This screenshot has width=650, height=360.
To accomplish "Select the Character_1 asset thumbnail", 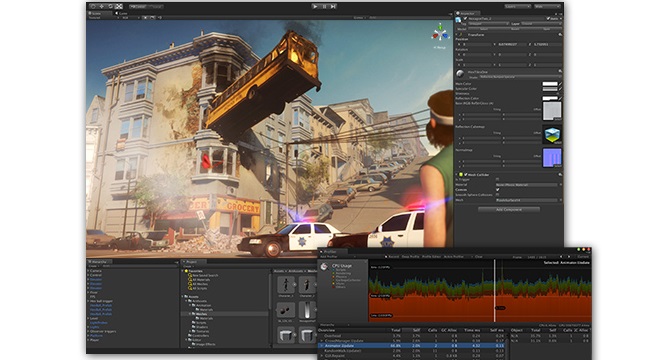I will (x=286, y=285).
